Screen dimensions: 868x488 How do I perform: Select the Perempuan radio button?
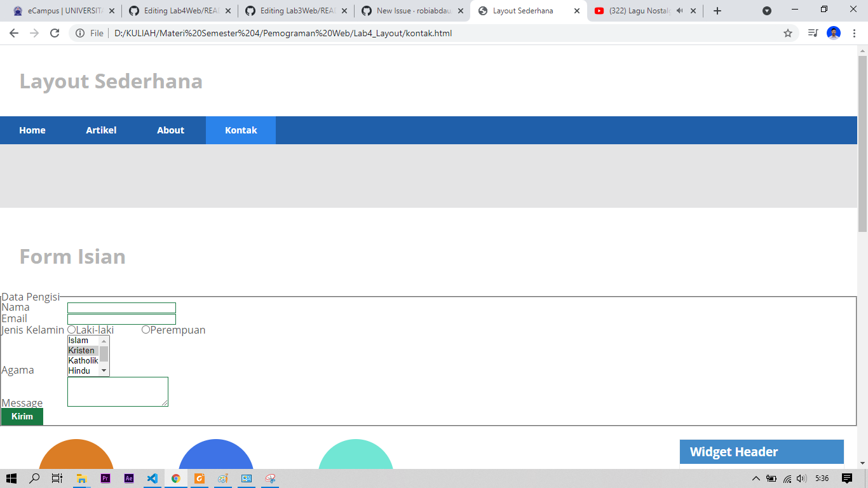146,329
